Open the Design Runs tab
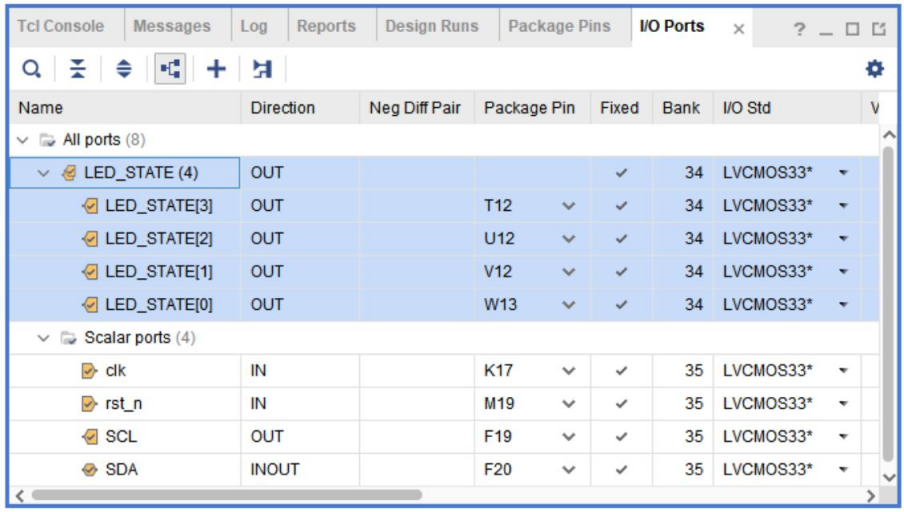The image size is (904, 512). [x=432, y=26]
